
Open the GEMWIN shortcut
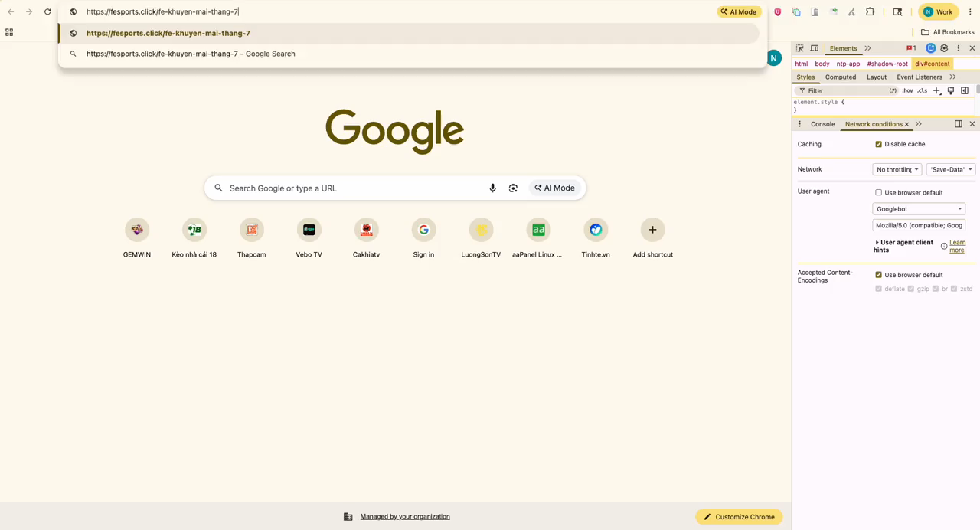click(x=137, y=237)
